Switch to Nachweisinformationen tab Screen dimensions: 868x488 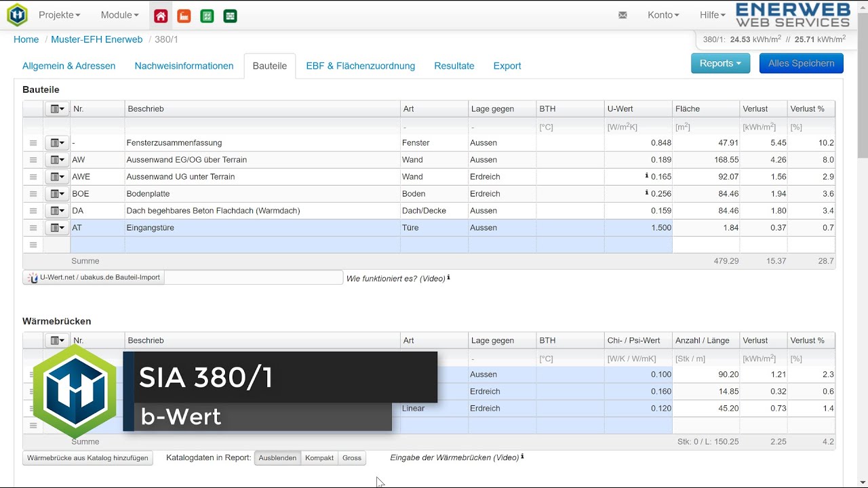(184, 66)
